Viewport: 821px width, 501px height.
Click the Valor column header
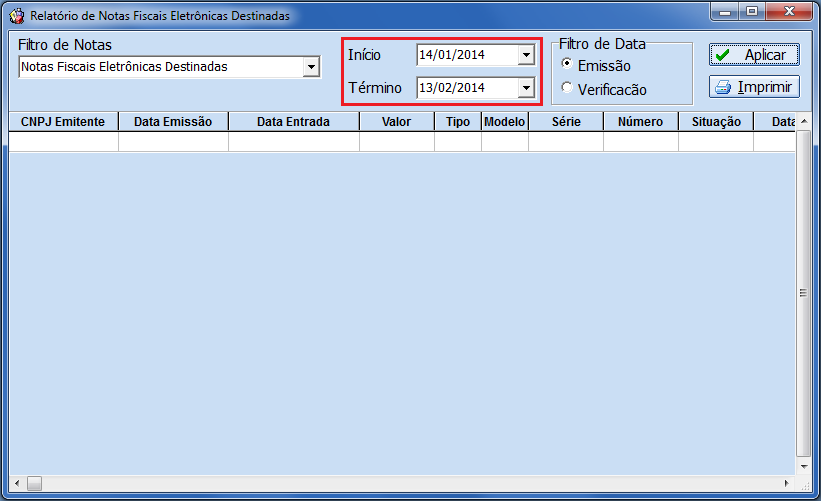point(396,122)
